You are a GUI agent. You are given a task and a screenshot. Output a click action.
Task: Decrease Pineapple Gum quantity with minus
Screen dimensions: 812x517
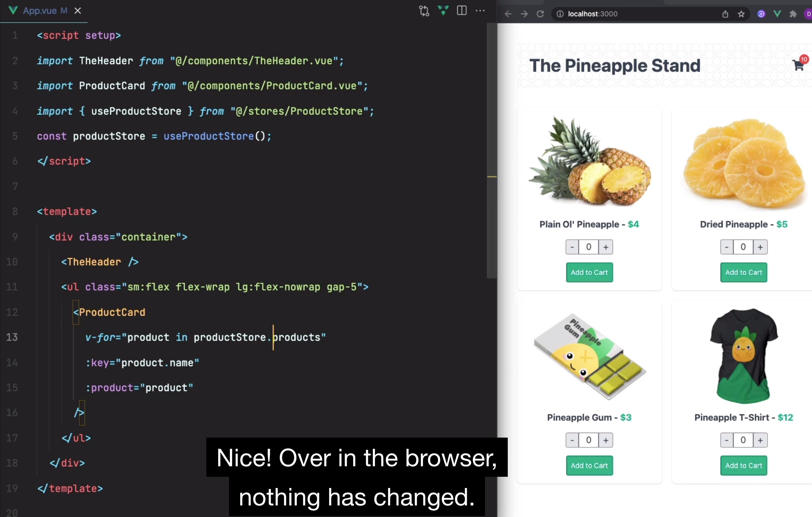point(572,440)
